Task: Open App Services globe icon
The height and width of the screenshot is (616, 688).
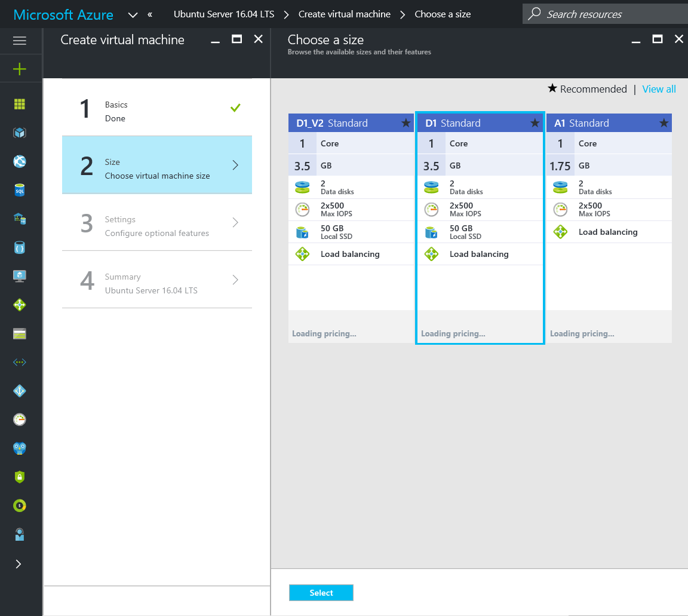Action: click(19, 161)
